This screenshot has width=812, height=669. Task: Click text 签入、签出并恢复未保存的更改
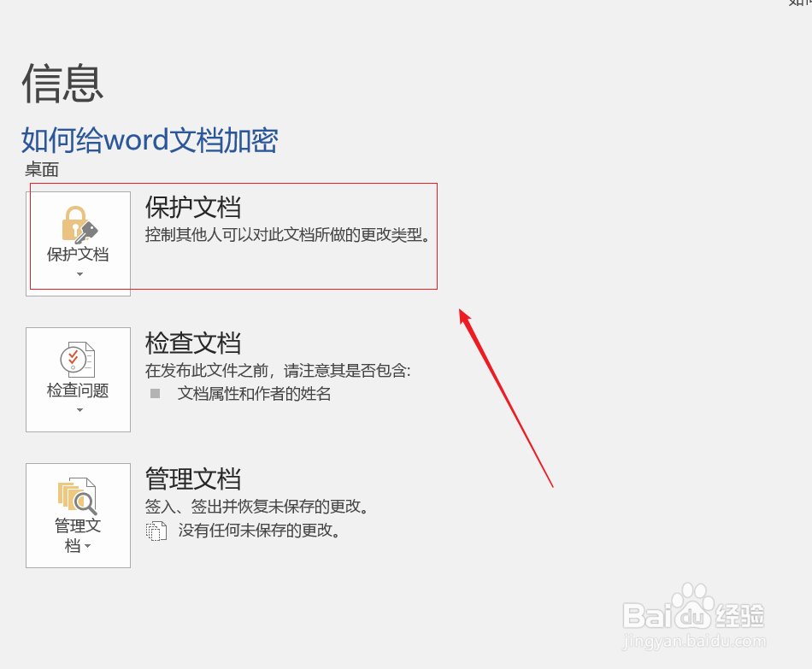257,506
